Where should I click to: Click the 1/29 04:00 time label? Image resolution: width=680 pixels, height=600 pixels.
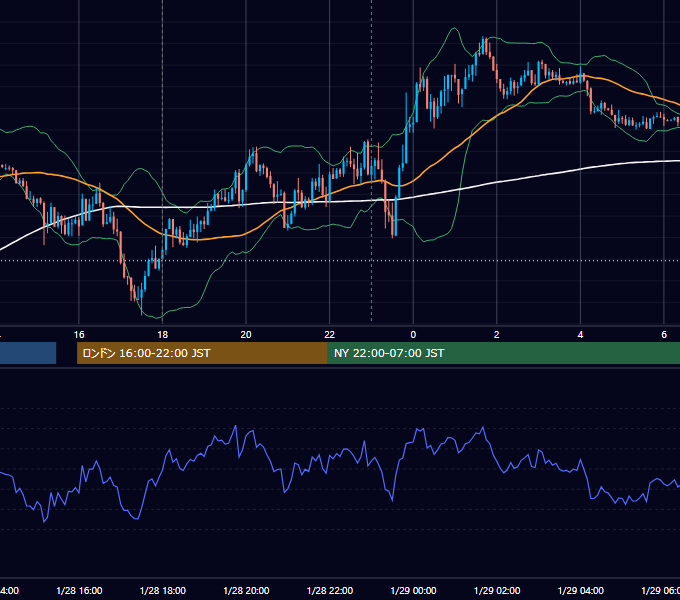point(581,590)
